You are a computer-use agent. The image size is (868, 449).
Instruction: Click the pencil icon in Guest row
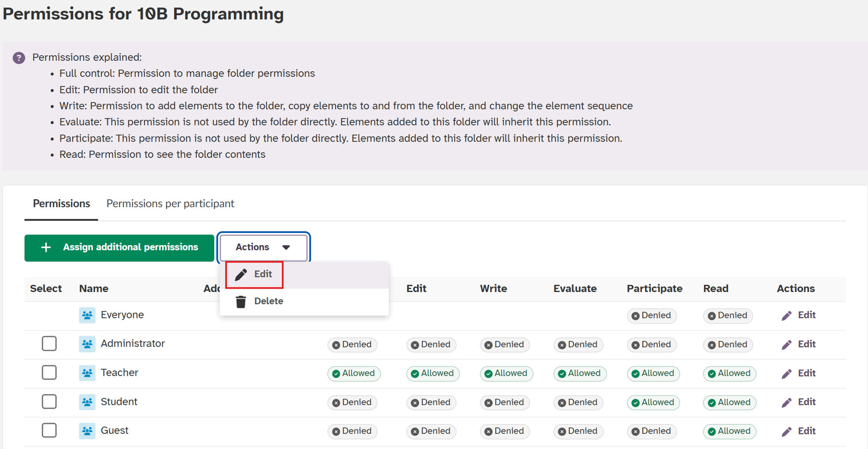click(786, 432)
